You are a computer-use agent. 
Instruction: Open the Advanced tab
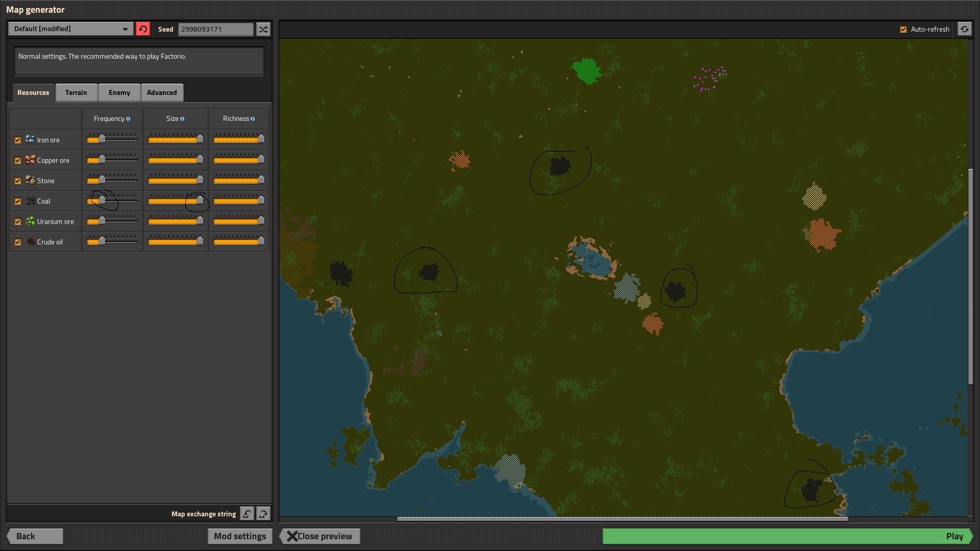162,92
